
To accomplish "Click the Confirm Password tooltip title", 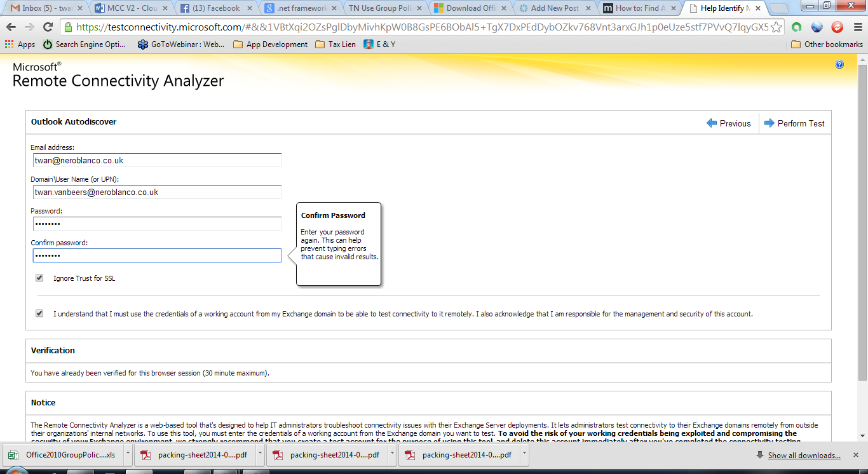I will pos(333,215).
